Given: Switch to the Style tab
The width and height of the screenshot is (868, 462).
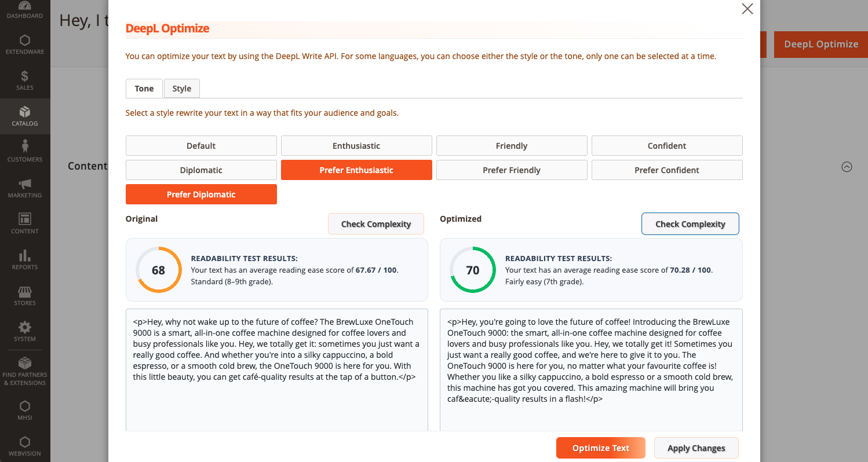Looking at the screenshot, I should [182, 89].
